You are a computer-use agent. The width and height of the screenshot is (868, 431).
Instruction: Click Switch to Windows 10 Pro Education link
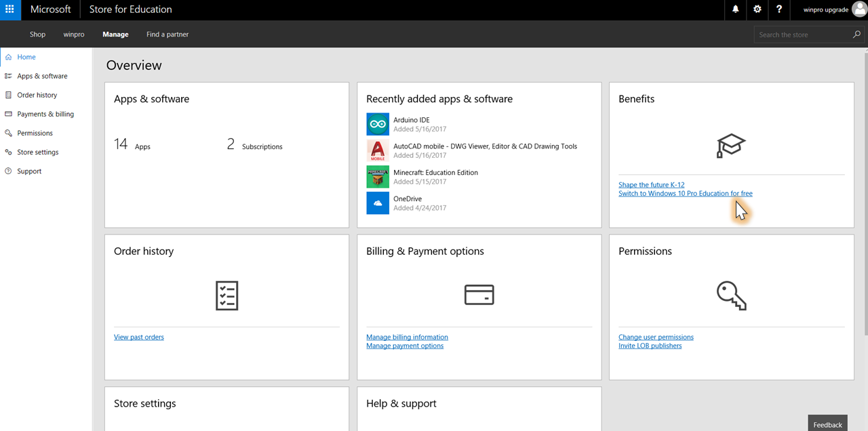(x=685, y=194)
